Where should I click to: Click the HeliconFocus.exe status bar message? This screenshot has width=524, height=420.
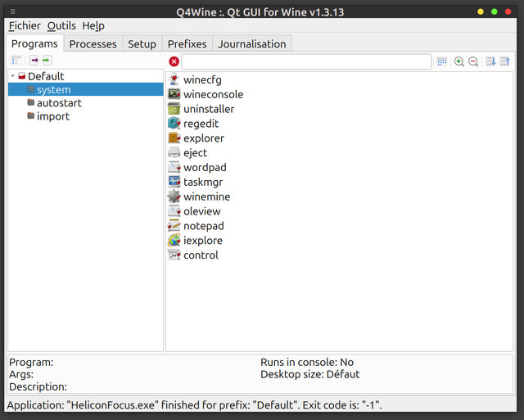(194, 405)
